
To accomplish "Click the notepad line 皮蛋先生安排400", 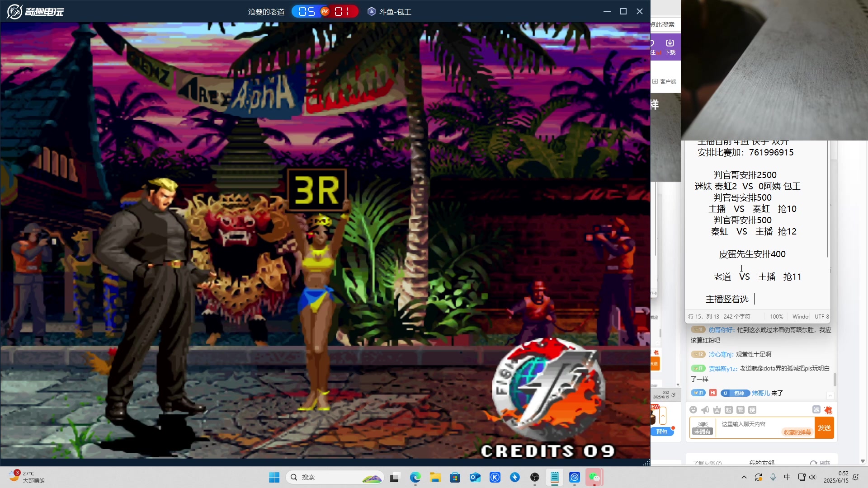I will point(752,254).
